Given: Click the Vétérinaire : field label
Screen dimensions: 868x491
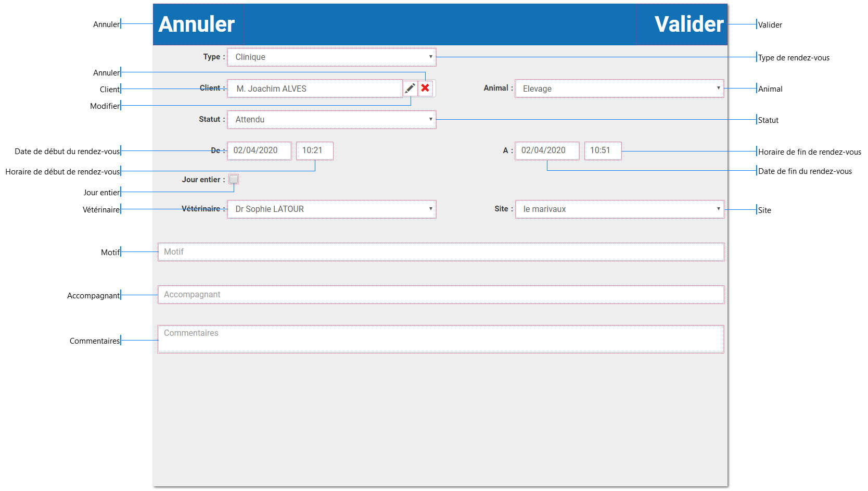Looking at the screenshot, I should tap(203, 209).
